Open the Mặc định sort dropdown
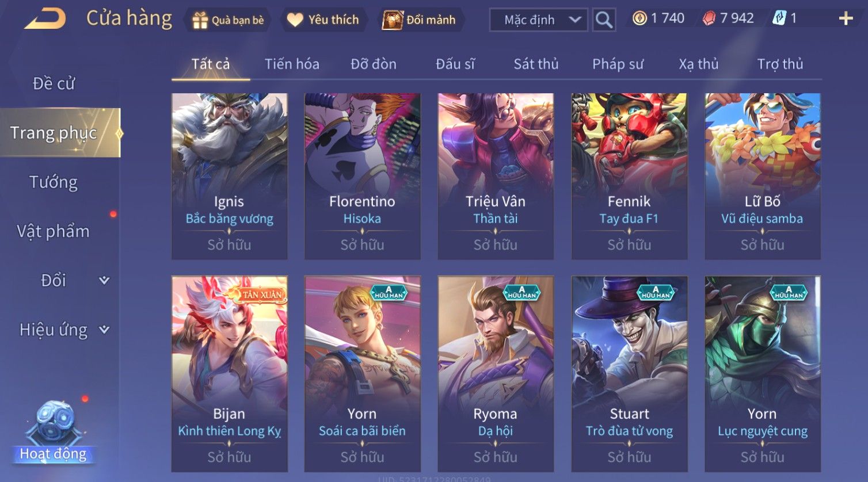This screenshot has height=482, width=868. click(538, 20)
